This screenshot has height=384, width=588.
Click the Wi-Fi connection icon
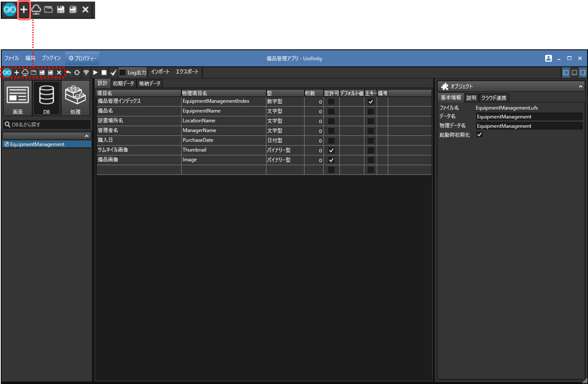pyautogui.click(x=86, y=73)
